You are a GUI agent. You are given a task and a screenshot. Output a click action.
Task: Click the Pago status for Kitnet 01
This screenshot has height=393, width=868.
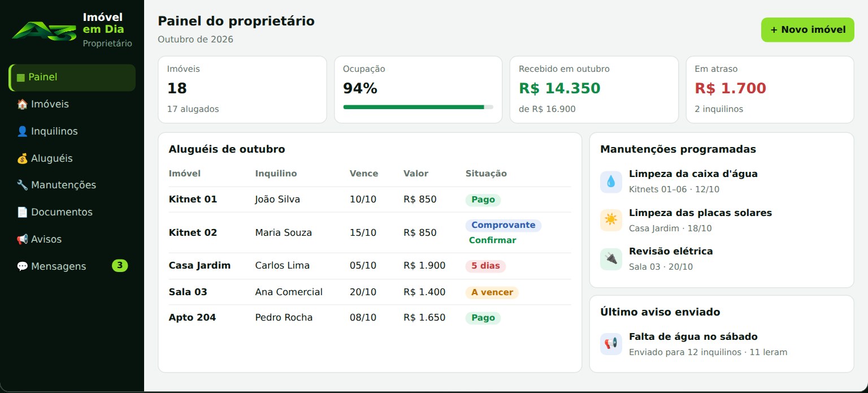(483, 200)
